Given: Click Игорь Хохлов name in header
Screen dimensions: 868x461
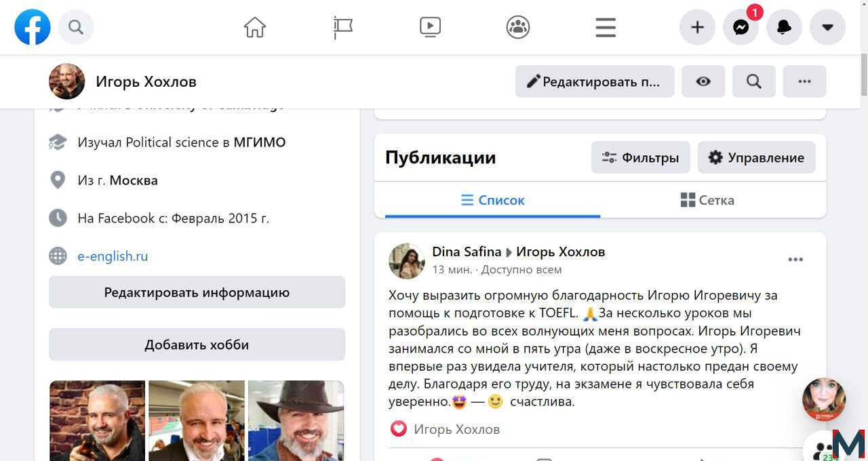Looking at the screenshot, I should pos(146,82).
